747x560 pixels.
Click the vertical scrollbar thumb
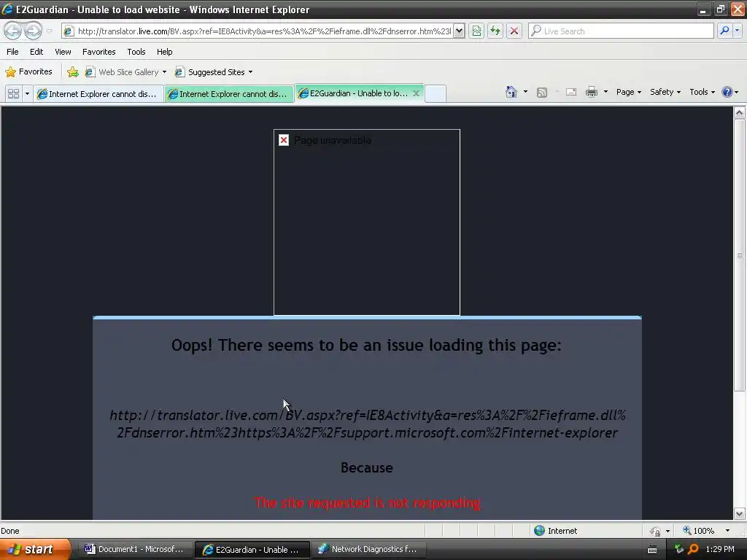point(740,255)
